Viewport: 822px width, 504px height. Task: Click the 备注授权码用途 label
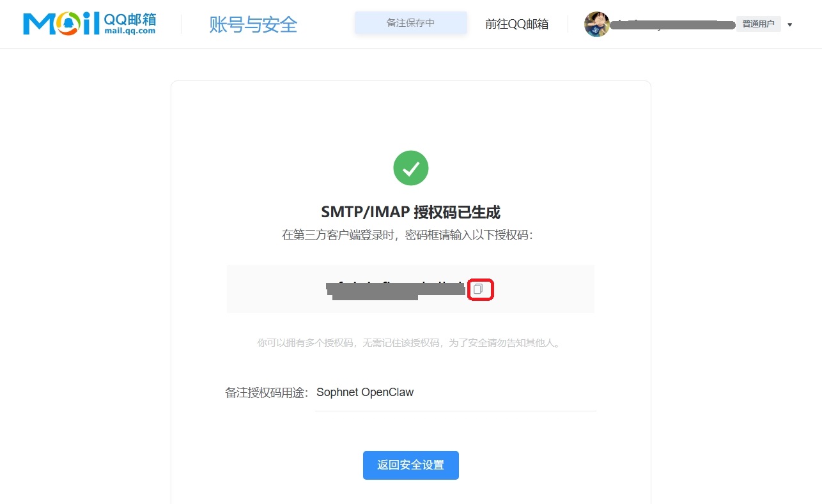click(267, 392)
